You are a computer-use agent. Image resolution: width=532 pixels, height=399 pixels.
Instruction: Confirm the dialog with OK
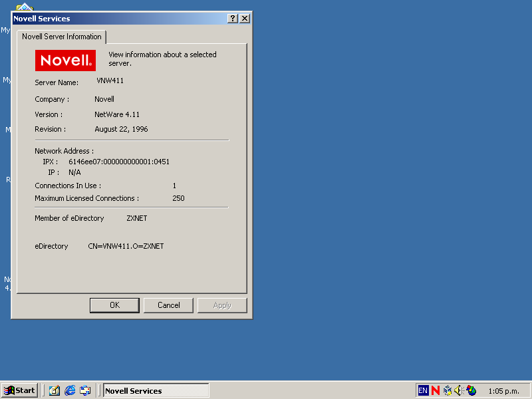[114, 305]
